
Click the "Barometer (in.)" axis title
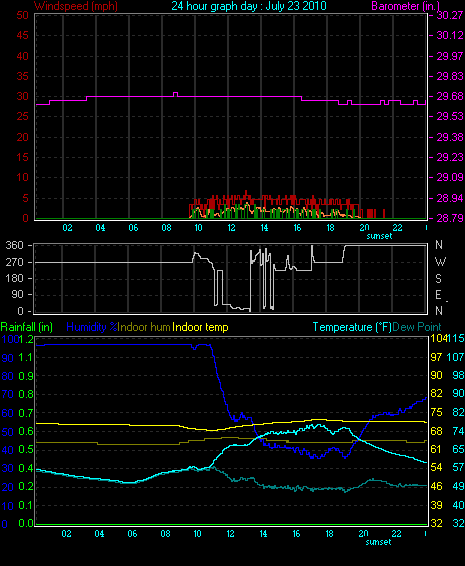coord(405,6)
